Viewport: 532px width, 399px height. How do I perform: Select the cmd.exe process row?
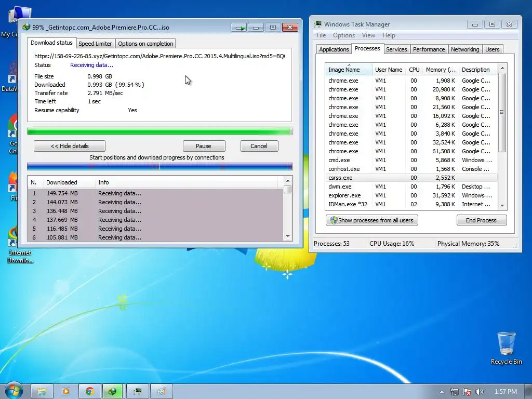(x=411, y=160)
